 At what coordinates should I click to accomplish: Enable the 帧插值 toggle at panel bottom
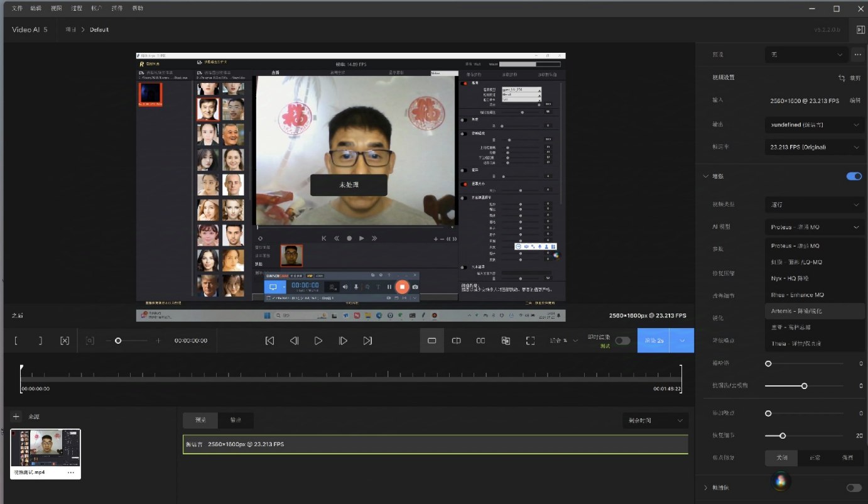(x=853, y=488)
